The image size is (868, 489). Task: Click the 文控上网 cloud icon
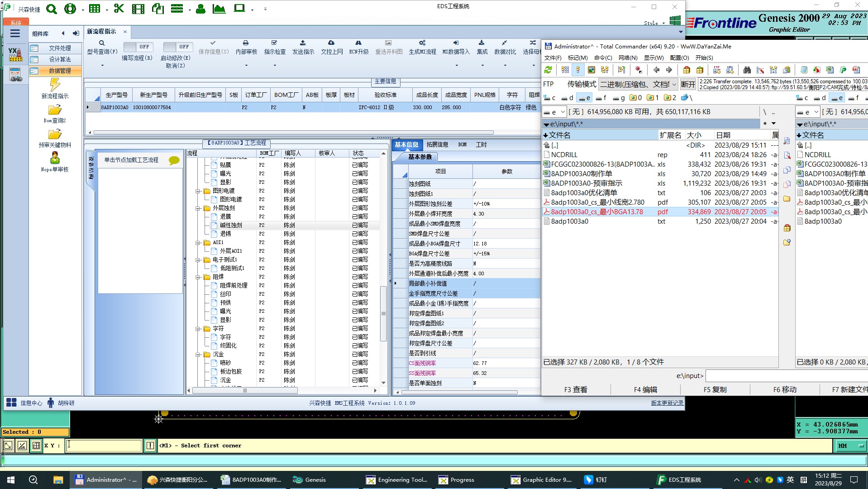click(x=331, y=43)
